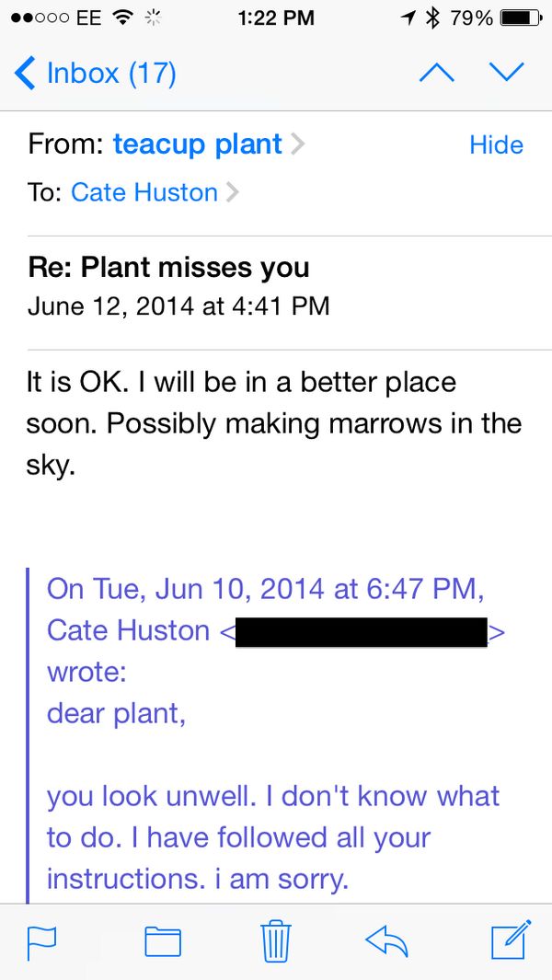Hide the sender details
Viewport: 552px width, 980px height.
(x=496, y=144)
